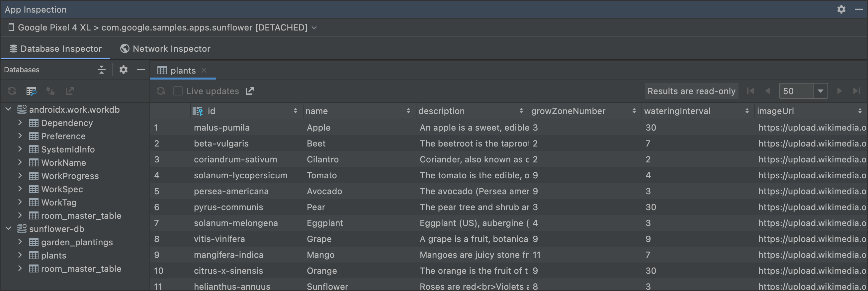Viewport: 868px width, 291px height.
Task: Expand the garden_plantings table node
Action: (x=20, y=242)
